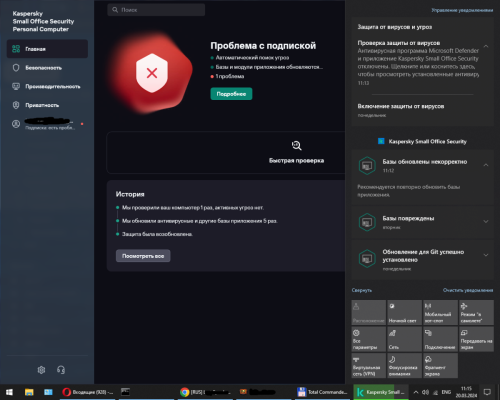Click the history entry 'Защита была возобновлена'
The image size is (500, 400).
(157, 234)
